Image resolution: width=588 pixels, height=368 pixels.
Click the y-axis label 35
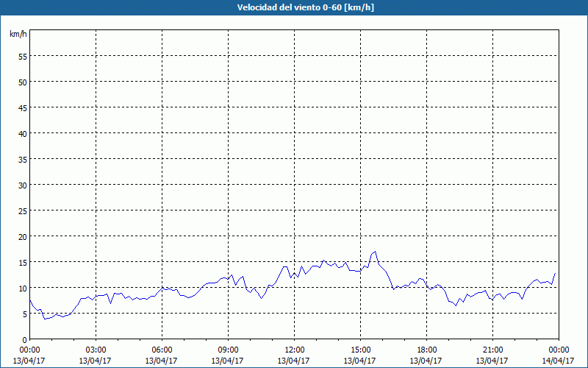(x=23, y=160)
